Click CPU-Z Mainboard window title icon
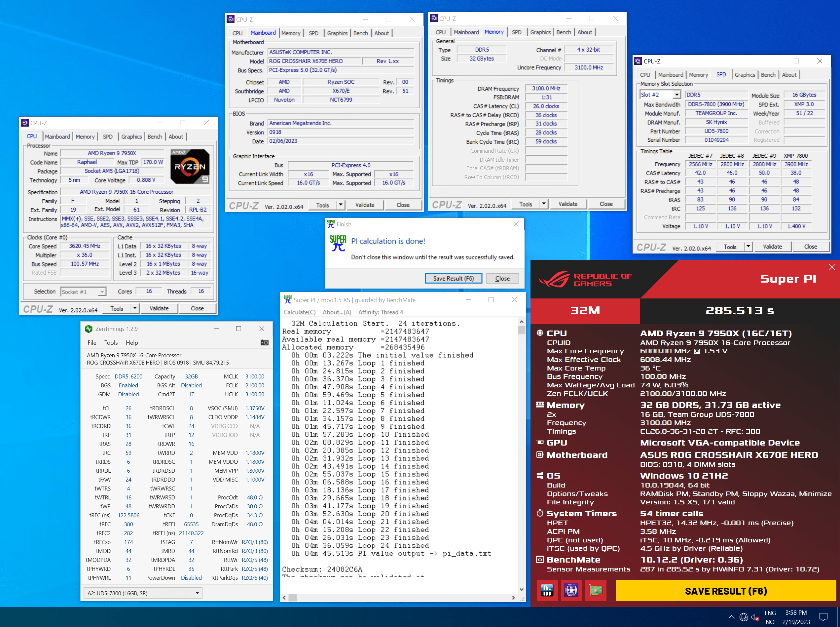The image size is (840, 627). 231,20
